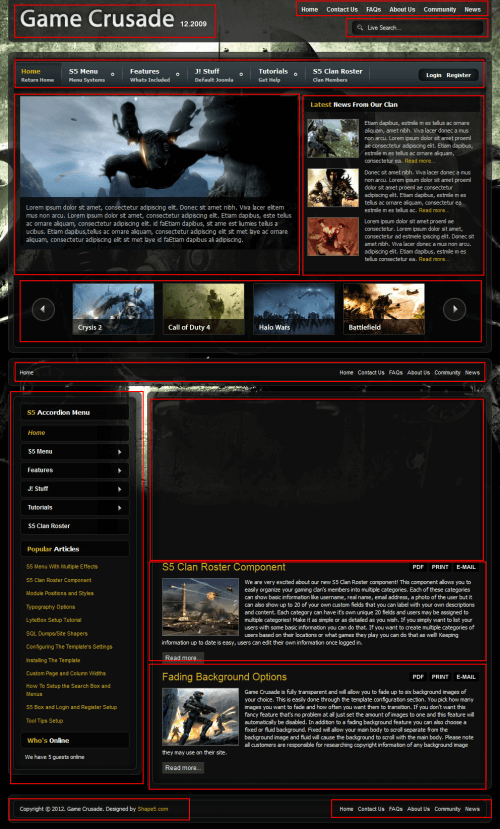This screenshot has height=829, width=500.
Task: Click the third clan news thumbnail image
Action: [334, 237]
